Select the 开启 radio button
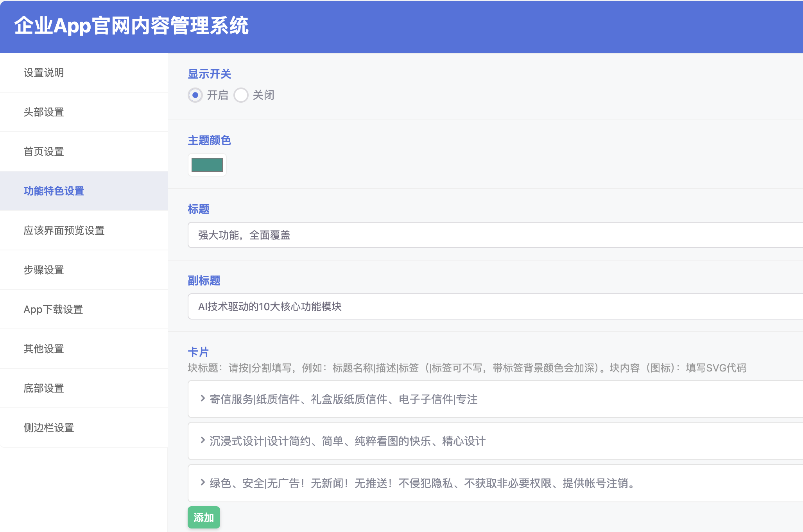 195,95
